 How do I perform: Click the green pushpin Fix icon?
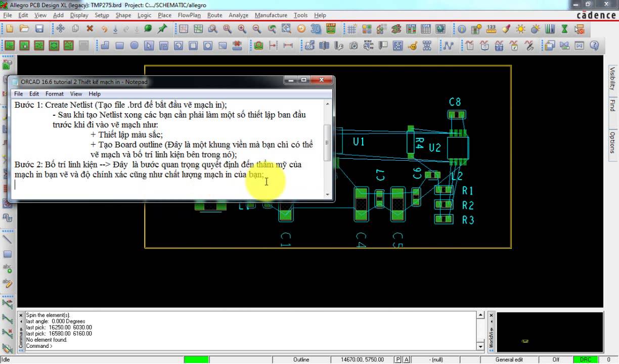pos(162,29)
